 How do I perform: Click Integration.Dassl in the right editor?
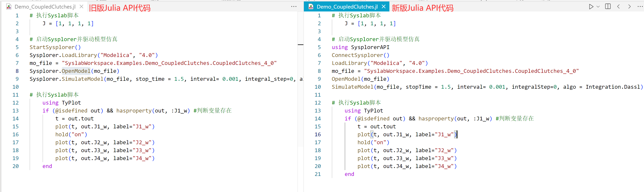pyautogui.click(x=612, y=87)
